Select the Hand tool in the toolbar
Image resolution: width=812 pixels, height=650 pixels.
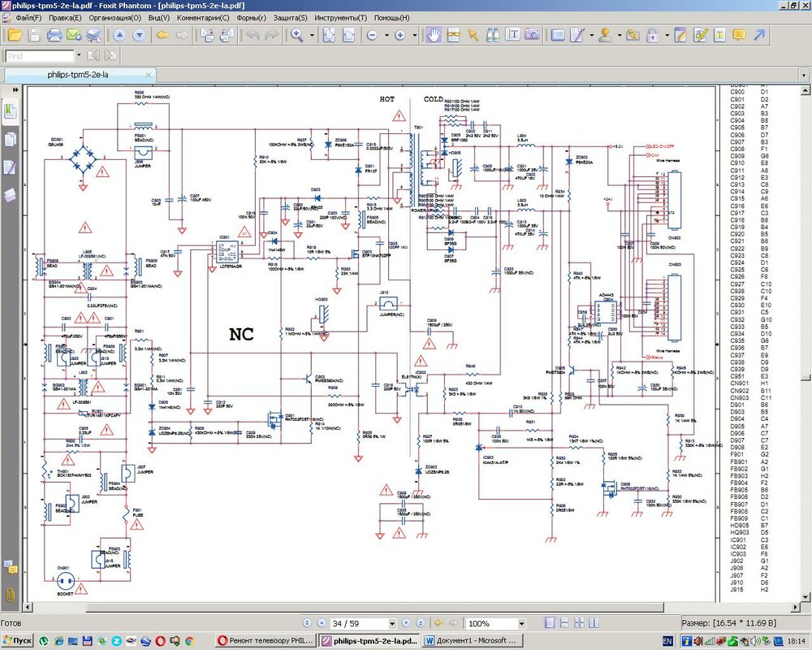coord(434,35)
